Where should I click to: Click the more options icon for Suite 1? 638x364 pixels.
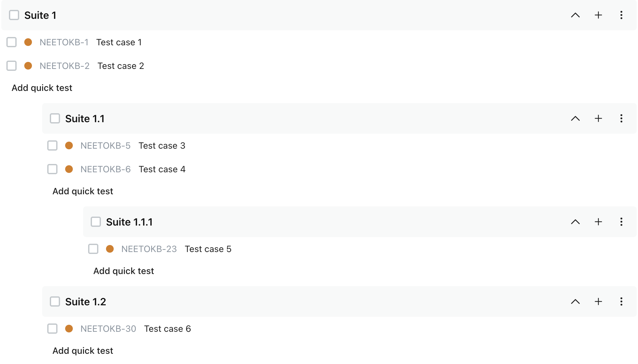pos(621,15)
